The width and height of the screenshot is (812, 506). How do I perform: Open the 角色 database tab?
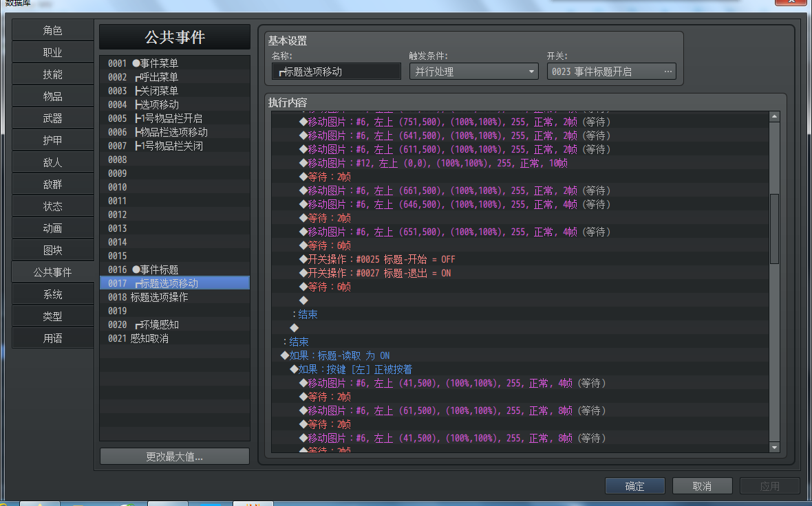point(53,30)
